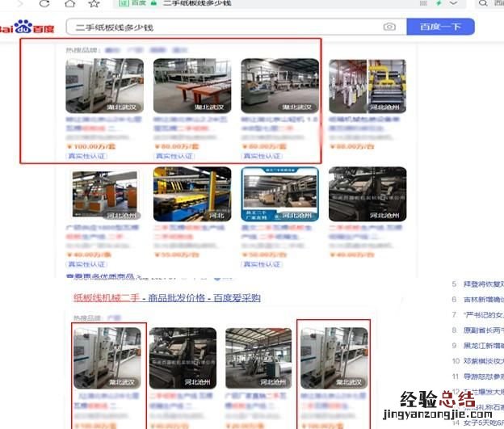This screenshot has height=429, width=504.
Task: Open yellow-blue machine thumbnail labeled 河北
Action: (192, 194)
